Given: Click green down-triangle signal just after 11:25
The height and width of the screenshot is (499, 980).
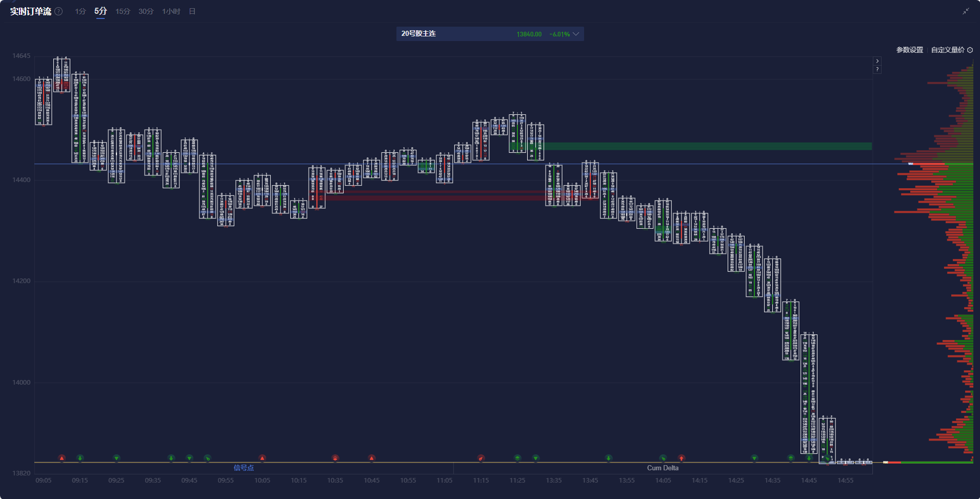Looking at the screenshot, I should point(536,458).
